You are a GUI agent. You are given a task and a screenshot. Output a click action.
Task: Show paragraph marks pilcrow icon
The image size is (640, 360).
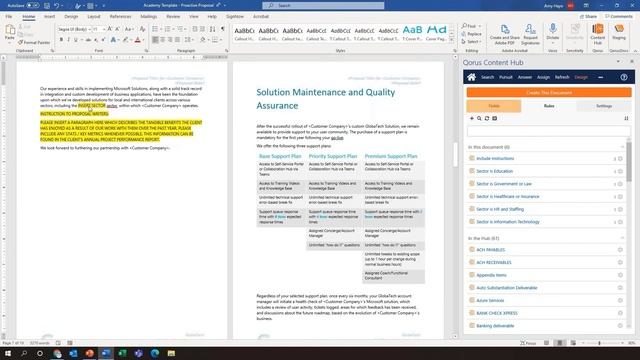[x=222, y=29]
